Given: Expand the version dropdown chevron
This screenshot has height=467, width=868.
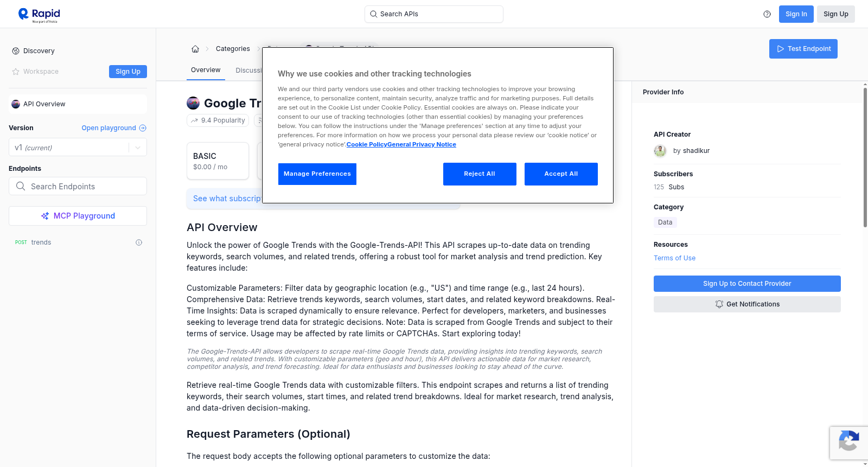Looking at the screenshot, I should [x=138, y=148].
